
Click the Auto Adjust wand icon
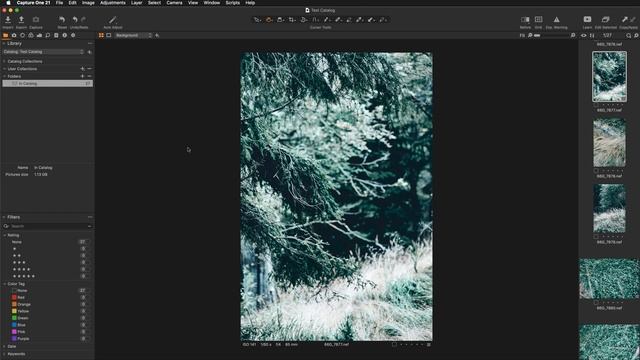113,20
